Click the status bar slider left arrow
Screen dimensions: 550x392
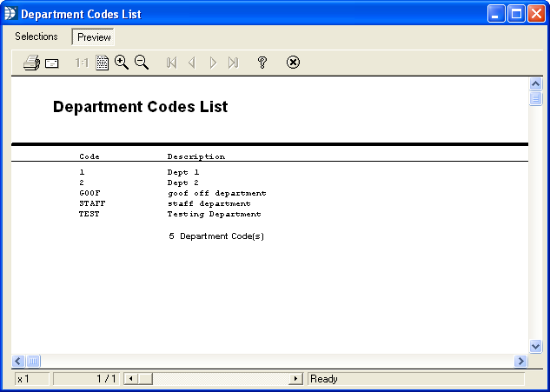pyautogui.click(x=130, y=379)
